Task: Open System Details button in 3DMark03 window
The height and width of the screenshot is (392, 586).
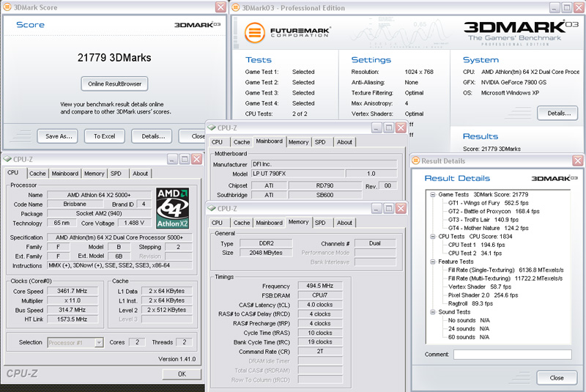Action: [557, 114]
